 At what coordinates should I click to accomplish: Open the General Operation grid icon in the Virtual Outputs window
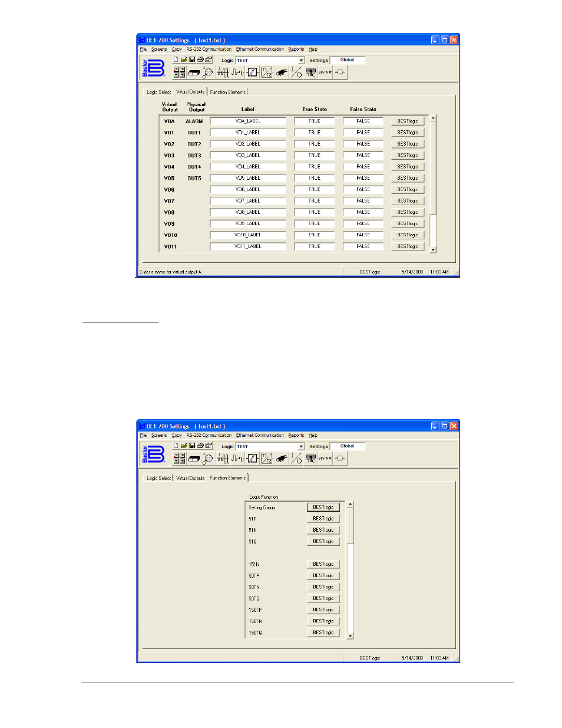coord(180,72)
